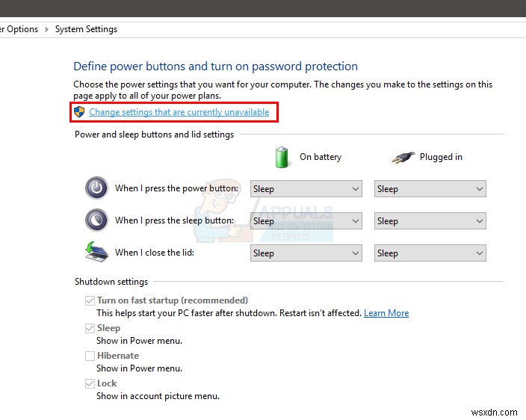Go to Power Options breadcrumb item
The height and width of the screenshot is (420, 526).
tap(19, 29)
